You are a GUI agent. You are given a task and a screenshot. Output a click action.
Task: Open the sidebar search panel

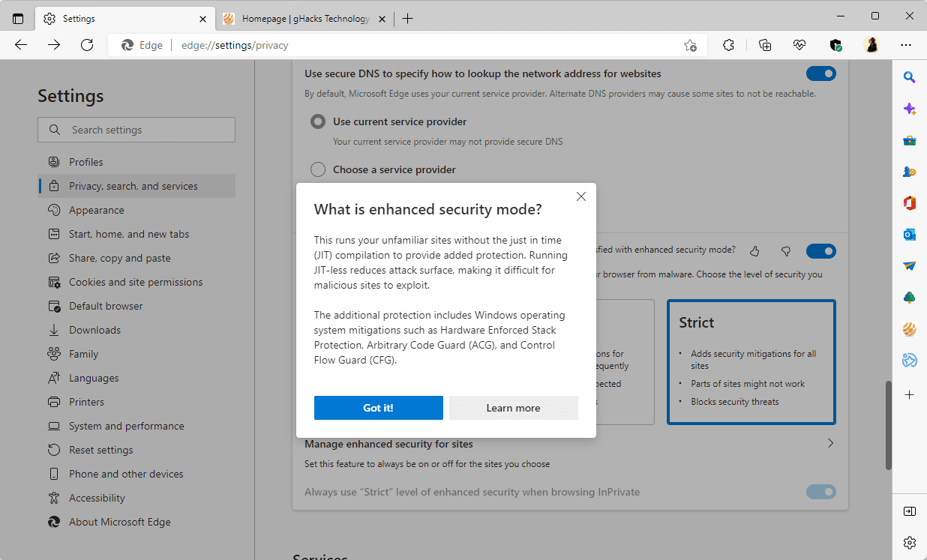(909, 76)
